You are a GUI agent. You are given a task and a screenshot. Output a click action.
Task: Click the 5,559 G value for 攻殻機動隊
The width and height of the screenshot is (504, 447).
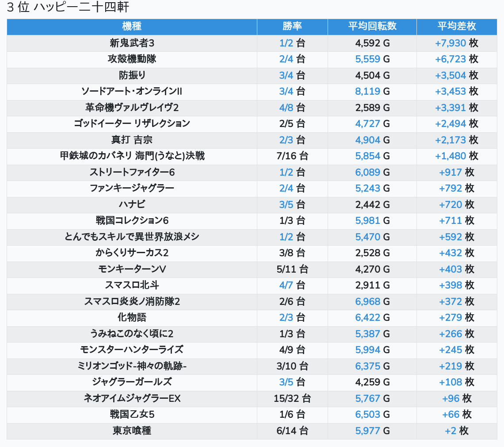[x=372, y=59]
